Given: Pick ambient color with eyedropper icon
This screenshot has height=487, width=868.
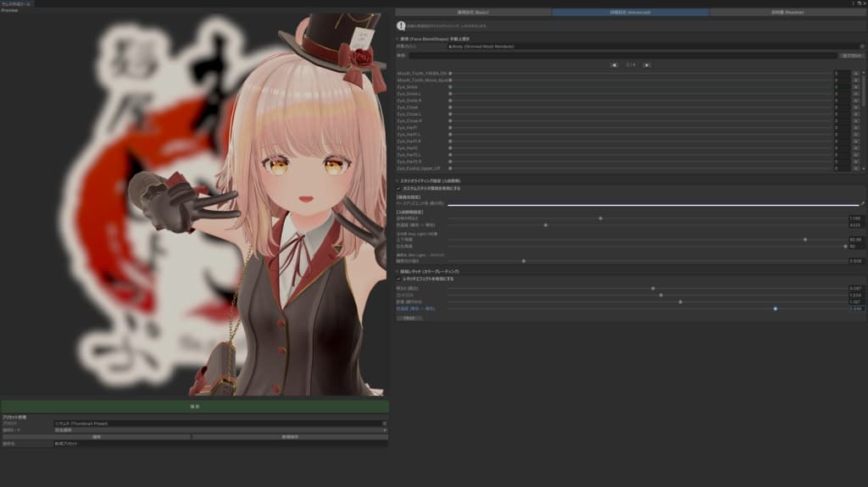Looking at the screenshot, I should pyautogui.click(x=862, y=203).
